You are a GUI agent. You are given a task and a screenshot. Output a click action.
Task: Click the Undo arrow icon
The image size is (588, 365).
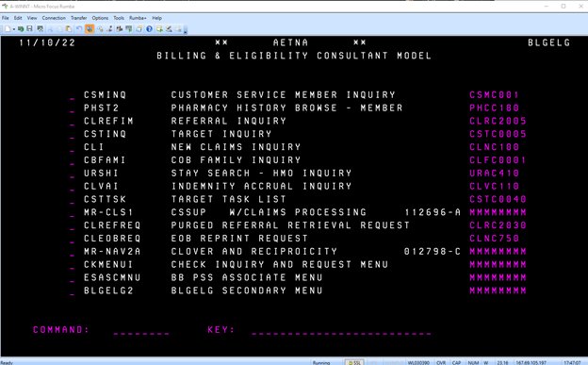click(x=79, y=29)
